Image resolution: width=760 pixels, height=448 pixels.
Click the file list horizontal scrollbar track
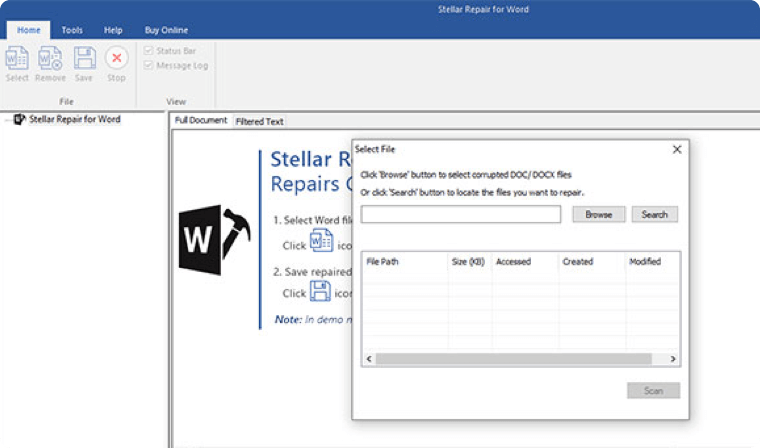pyautogui.click(x=520, y=358)
